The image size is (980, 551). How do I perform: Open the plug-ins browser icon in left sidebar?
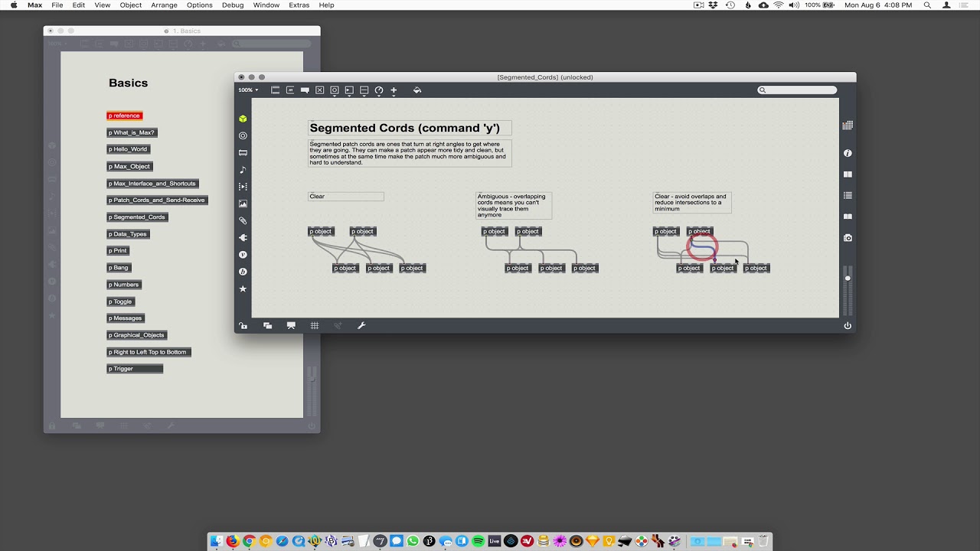[243, 237]
